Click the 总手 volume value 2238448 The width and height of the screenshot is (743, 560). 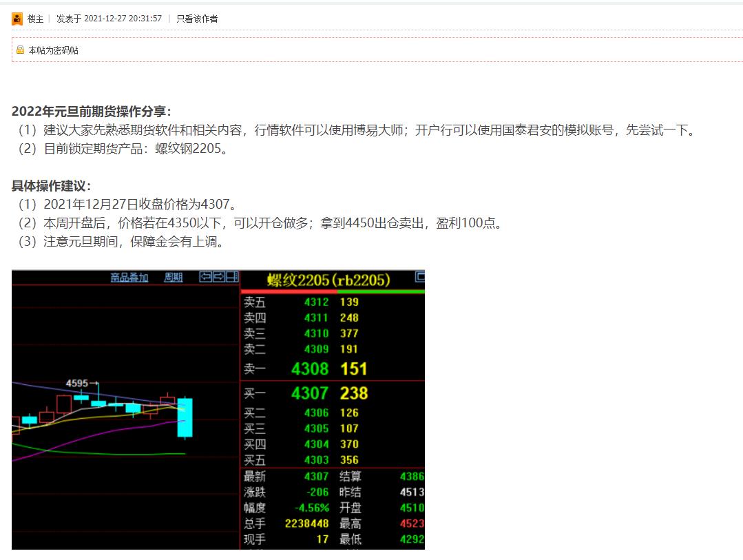click(306, 523)
